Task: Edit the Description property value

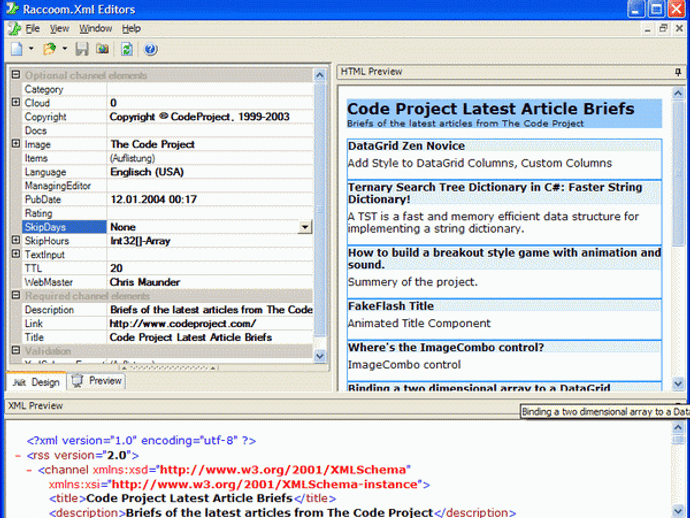Action: click(210, 310)
